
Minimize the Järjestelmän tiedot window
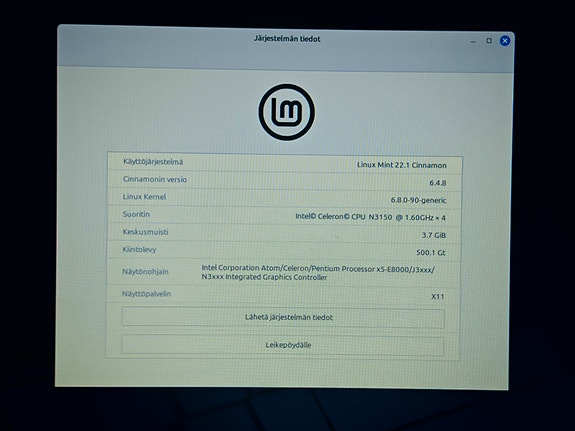473,42
